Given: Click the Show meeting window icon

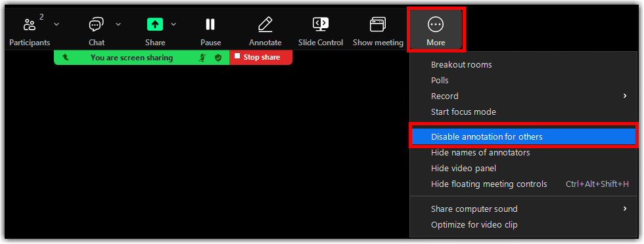Looking at the screenshot, I should click(377, 25).
